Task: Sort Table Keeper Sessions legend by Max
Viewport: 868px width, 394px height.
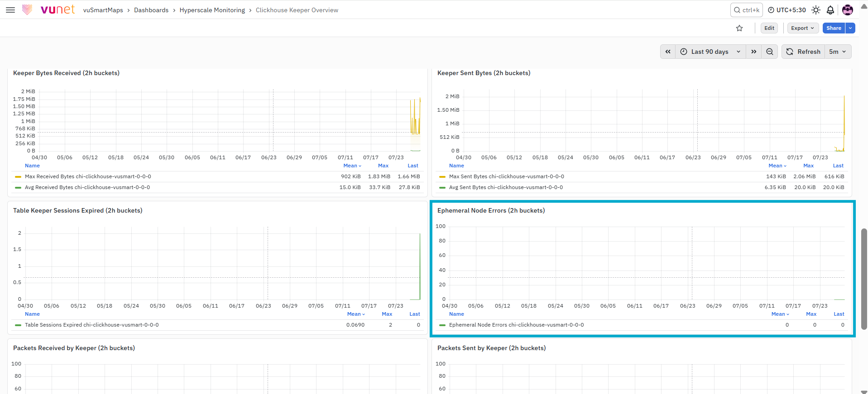Action: (x=387, y=314)
